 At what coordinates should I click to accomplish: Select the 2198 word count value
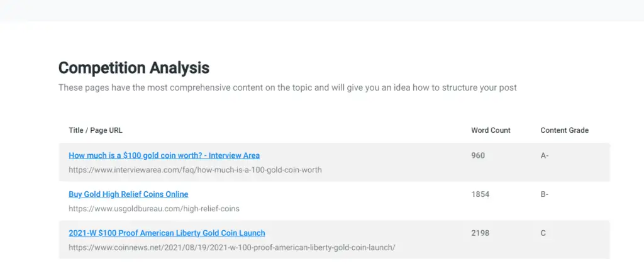pyautogui.click(x=480, y=233)
